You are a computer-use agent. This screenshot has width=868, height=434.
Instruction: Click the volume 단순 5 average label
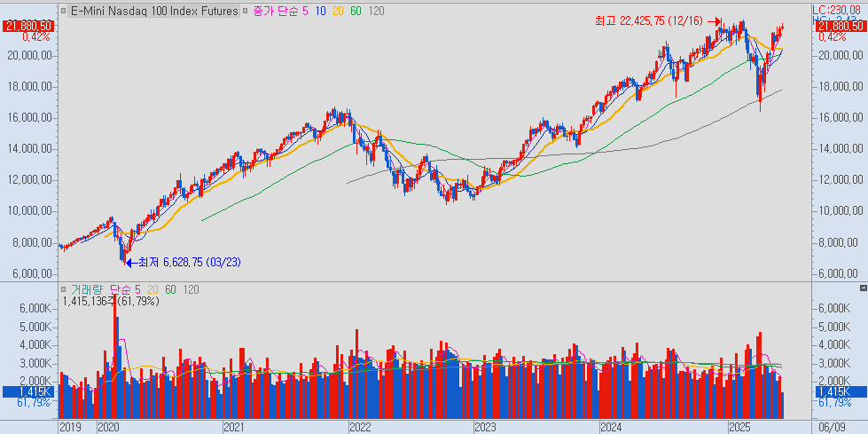pyautogui.click(x=125, y=289)
